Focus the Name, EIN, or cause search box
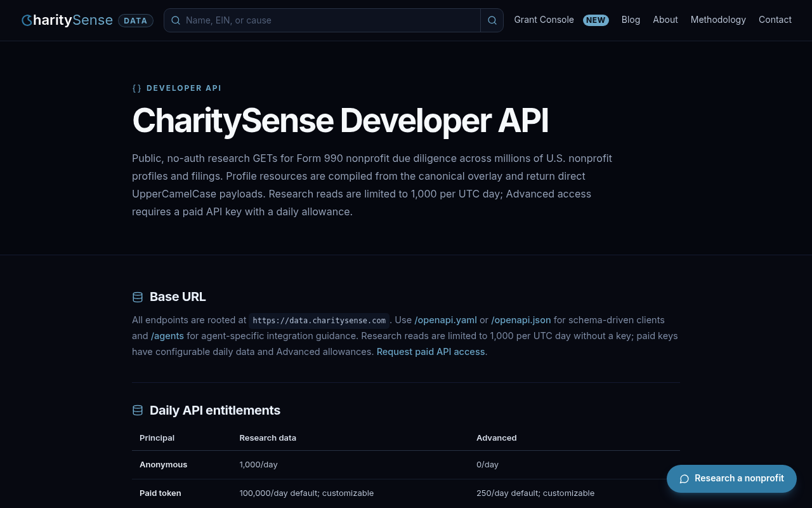Image resolution: width=812 pixels, height=508 pixels. pyautogui.click(x=322, y=20)
